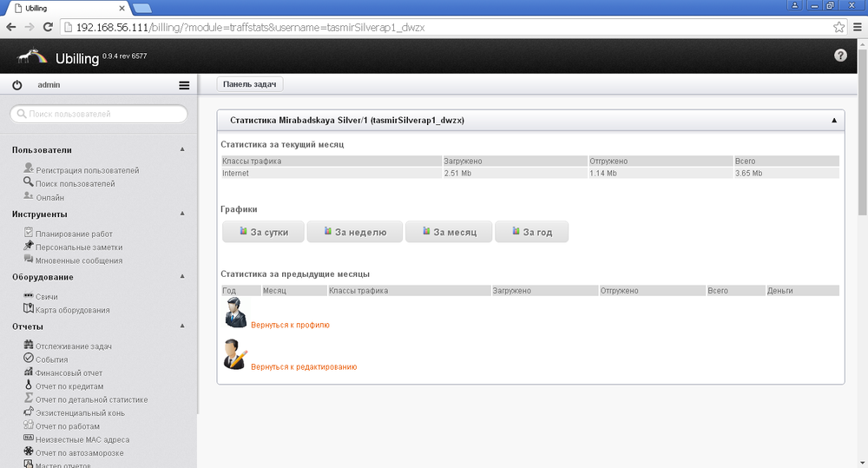This screenshot has width=868, height=468.
Task: Open Финансовый отчет report
Action: coord(69,372)
